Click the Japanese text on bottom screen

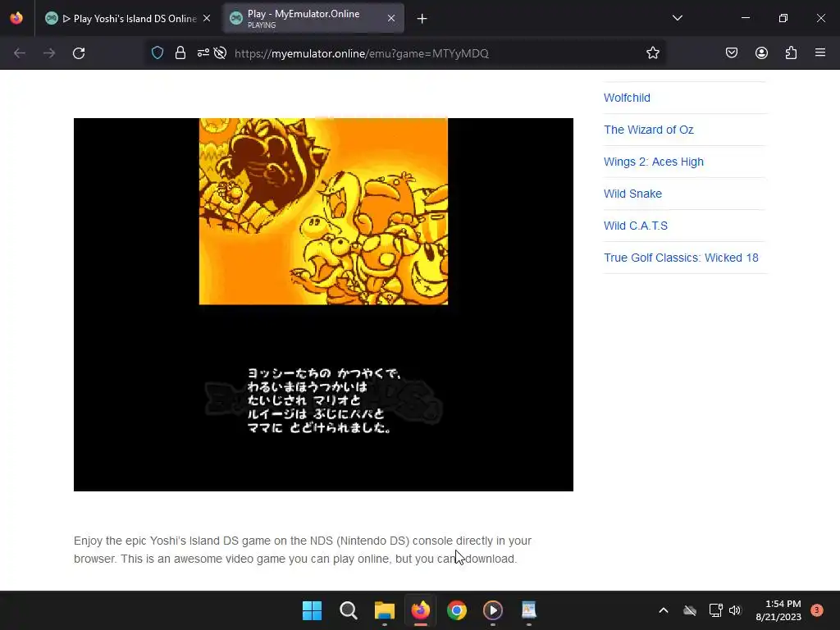tap(323, 400)
